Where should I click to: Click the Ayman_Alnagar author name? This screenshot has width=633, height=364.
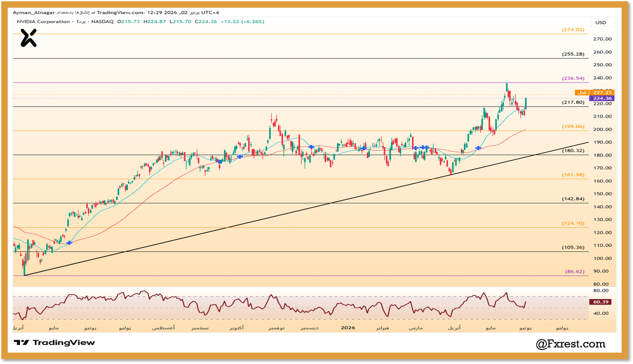(34, 13)
